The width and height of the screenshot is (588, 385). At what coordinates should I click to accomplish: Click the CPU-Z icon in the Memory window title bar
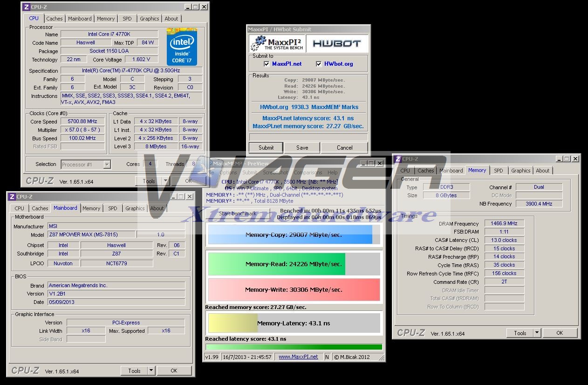[398, 159]
